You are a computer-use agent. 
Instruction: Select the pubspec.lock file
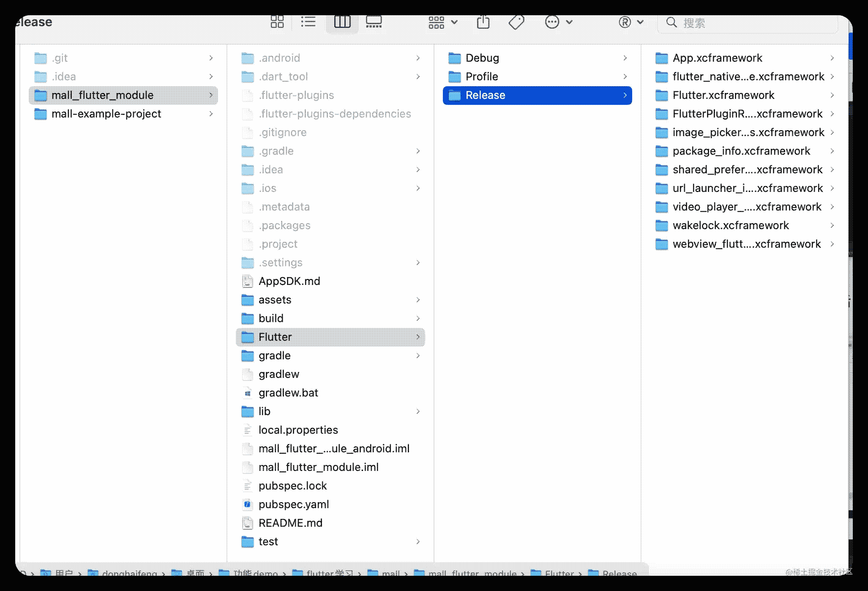(x=330, y=486)
